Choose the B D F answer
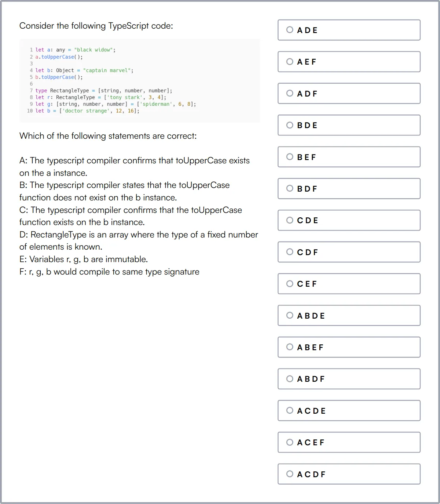The height and width of the screenshot is (504, 440). [x=349, y=189]
